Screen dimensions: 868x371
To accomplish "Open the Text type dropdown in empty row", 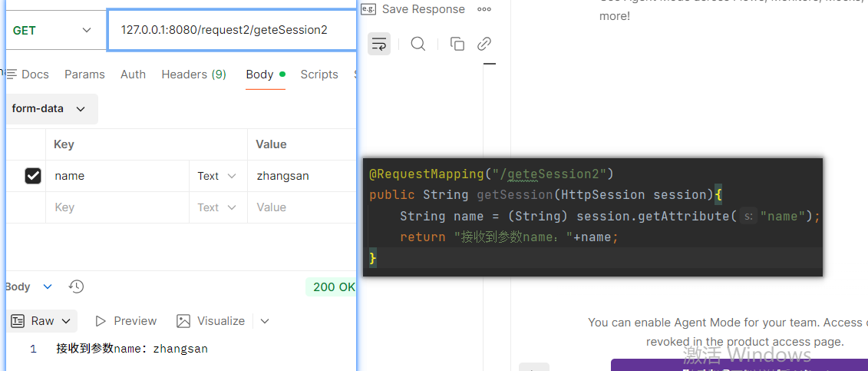I will coord(217,207).
